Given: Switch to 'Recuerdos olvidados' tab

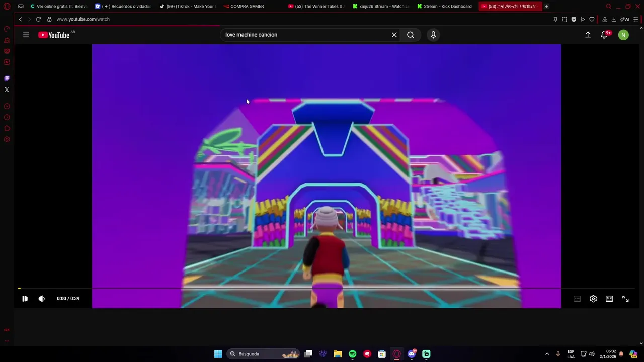Looking at the screenshot, I should point(124,7).
